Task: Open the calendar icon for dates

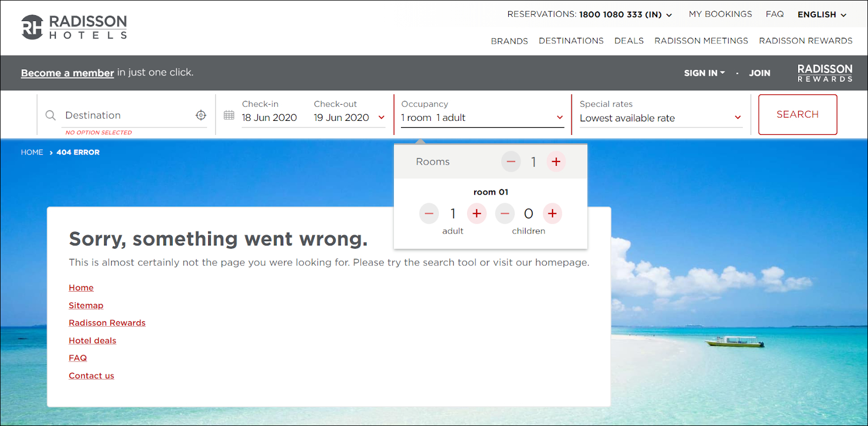Action: coord(229,115)
